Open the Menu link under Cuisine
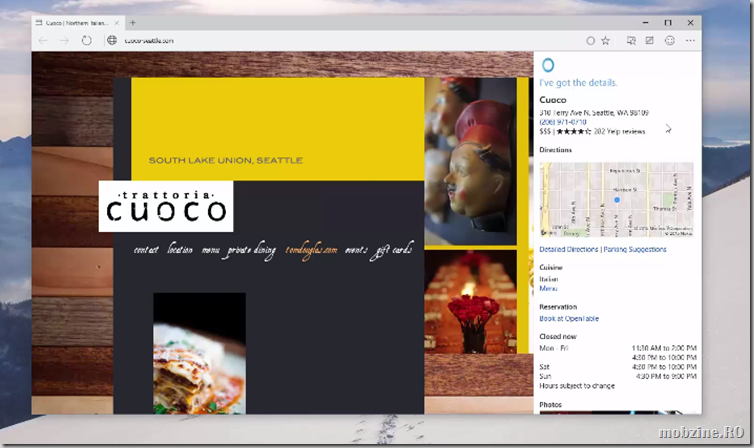Image resolution: width=754 pixels, height=448 pixels. [x=548, y=288]
